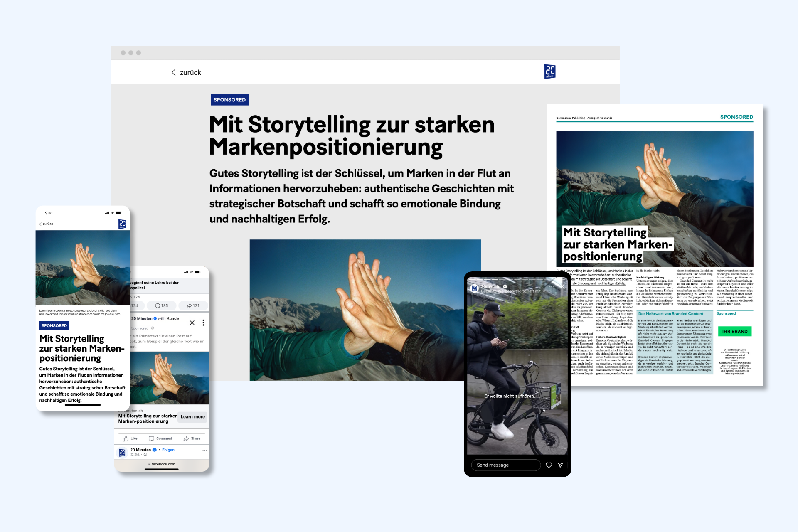Screen dimensions: 798x532
Task: Tap the paper plane share icon in the story
Action: 560,465
